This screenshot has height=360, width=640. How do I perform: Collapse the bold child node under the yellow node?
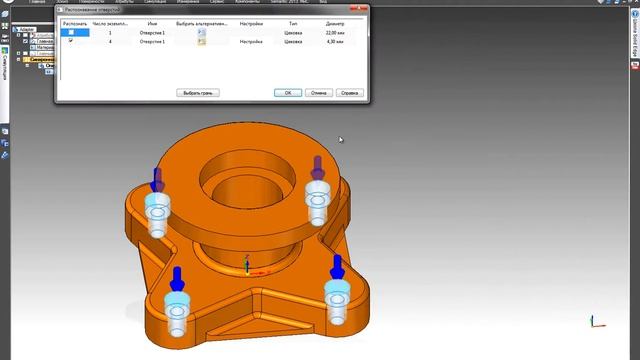tap(27, 66)
